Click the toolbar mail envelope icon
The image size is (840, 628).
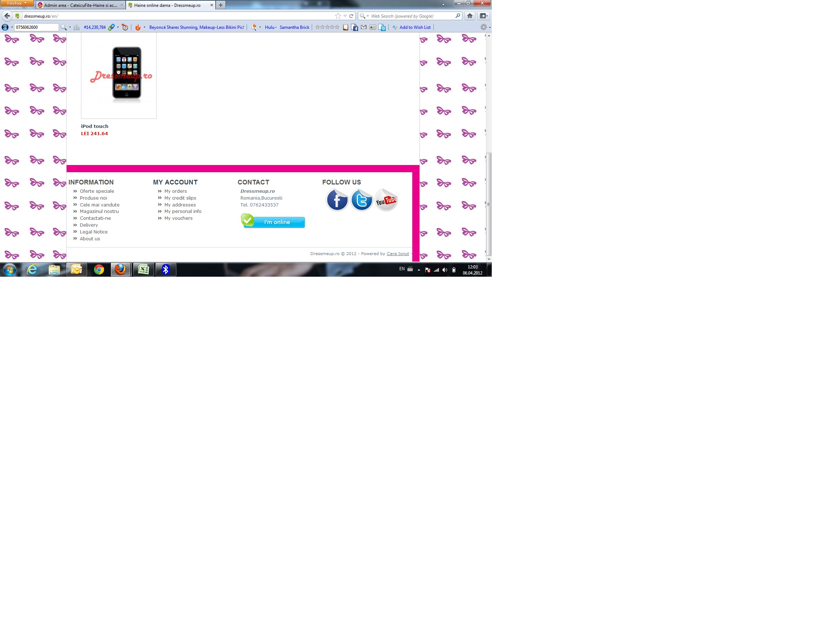pos(363,27)
